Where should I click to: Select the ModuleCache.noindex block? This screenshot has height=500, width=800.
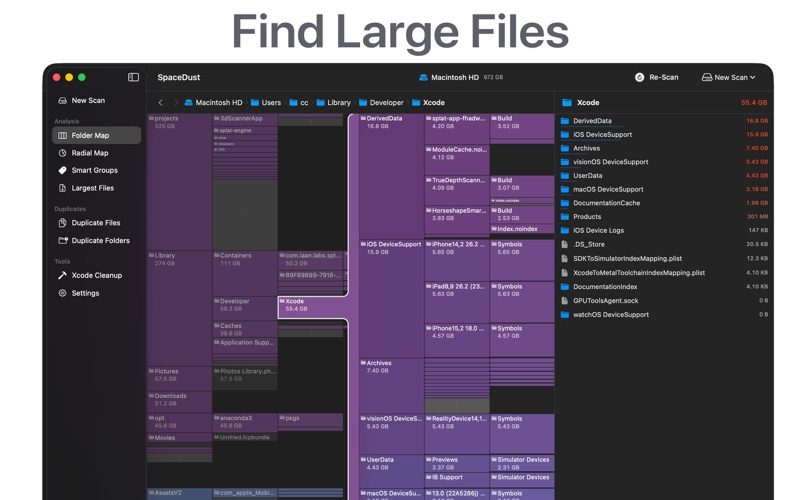[457, 160]
